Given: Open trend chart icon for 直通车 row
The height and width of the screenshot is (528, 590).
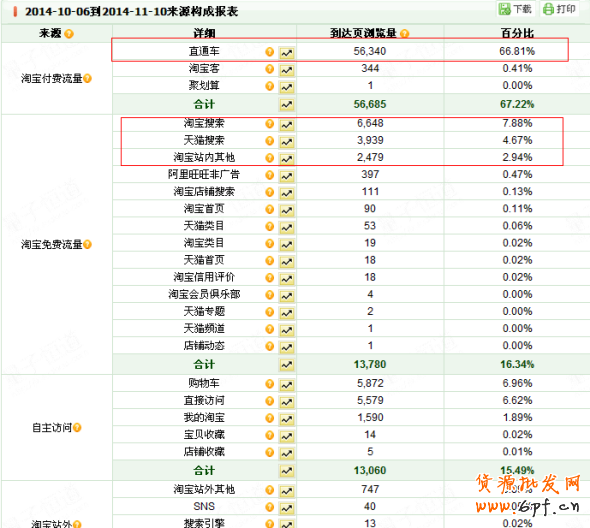Looking at the screenshot, I should tap(287, 53).
